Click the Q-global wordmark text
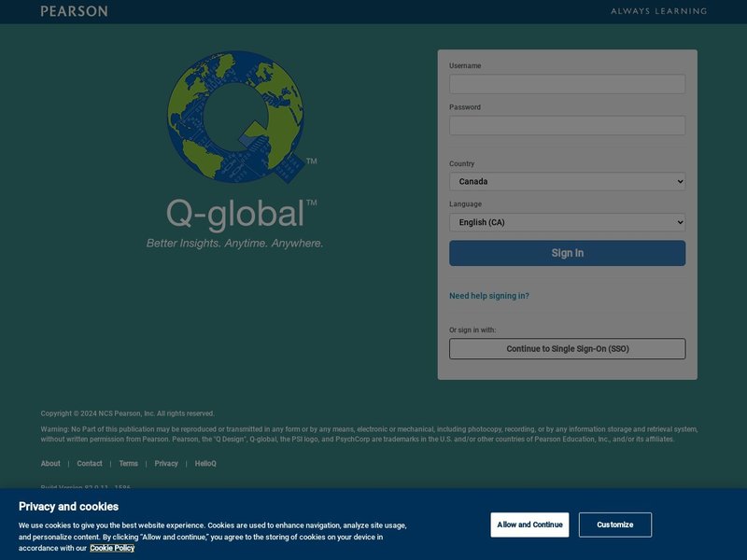The image size is (747, 560). [x=241, y=214]
